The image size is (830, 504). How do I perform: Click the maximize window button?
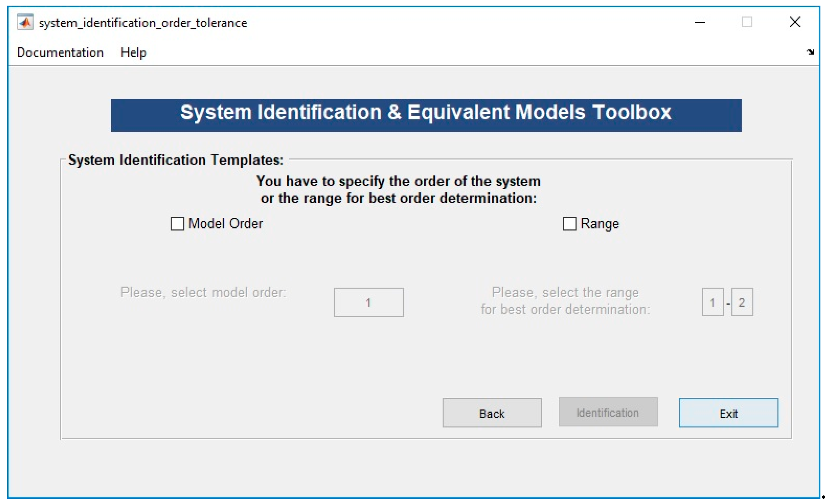tap(747, 22)
